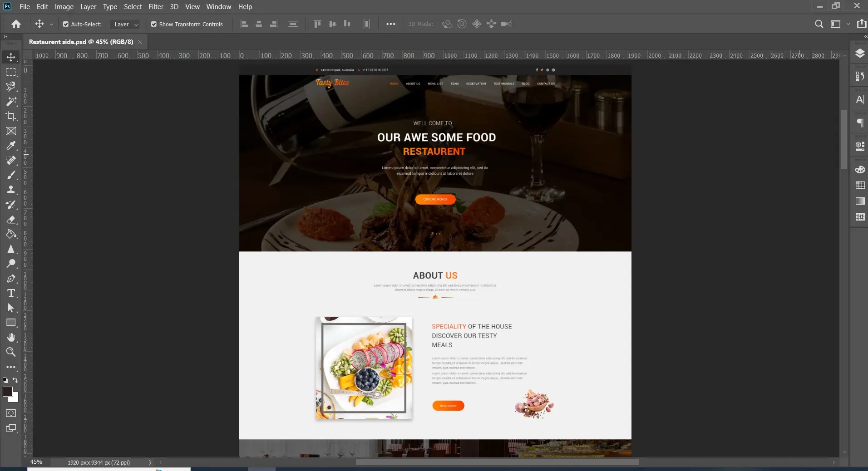
Task: Open the Filter menu
Action: 156,7
